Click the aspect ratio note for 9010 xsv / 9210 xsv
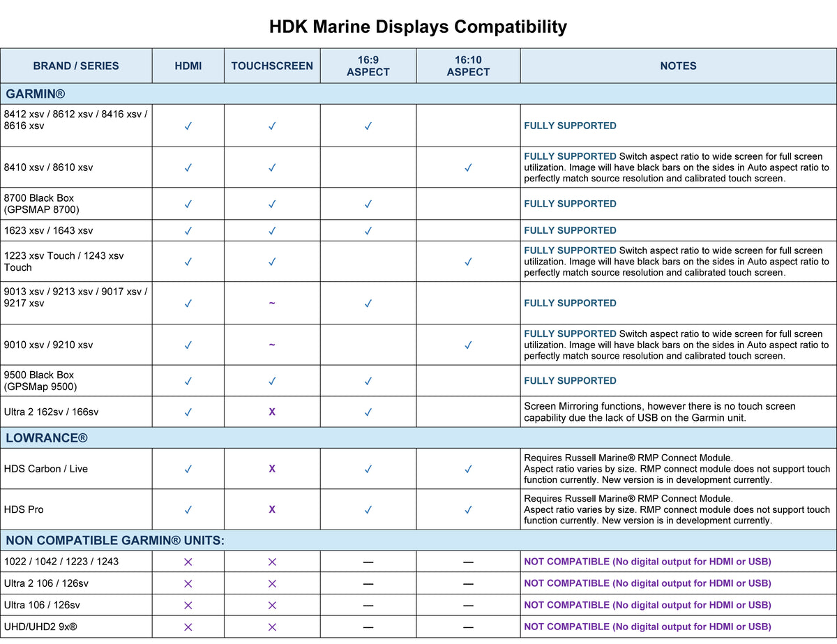The height and width of the screenshot is (644, 837). point(677,345)
